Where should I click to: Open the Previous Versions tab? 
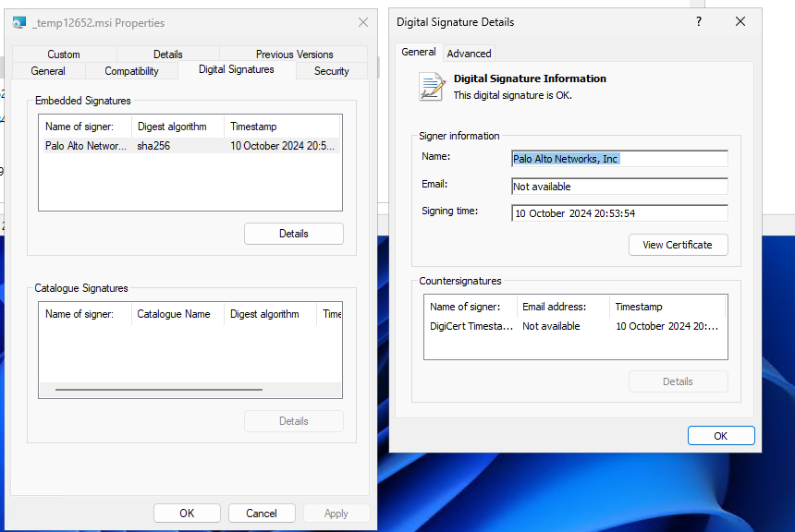[294, 54]
